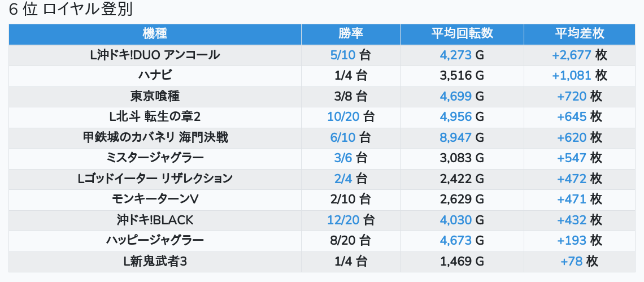The width and height of the screenshot is (644, 282).
Task: Click the 平均差枚 column header
Action: (x=580, y=34)
